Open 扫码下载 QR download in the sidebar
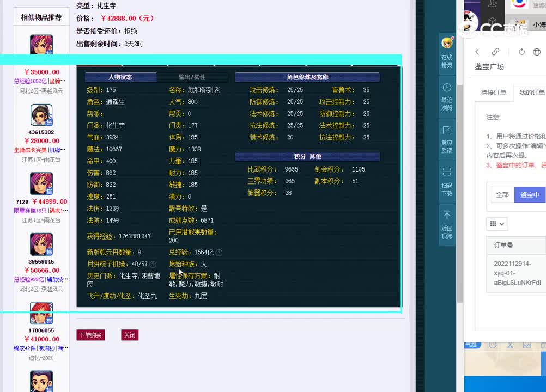 (x=447, y=182)
